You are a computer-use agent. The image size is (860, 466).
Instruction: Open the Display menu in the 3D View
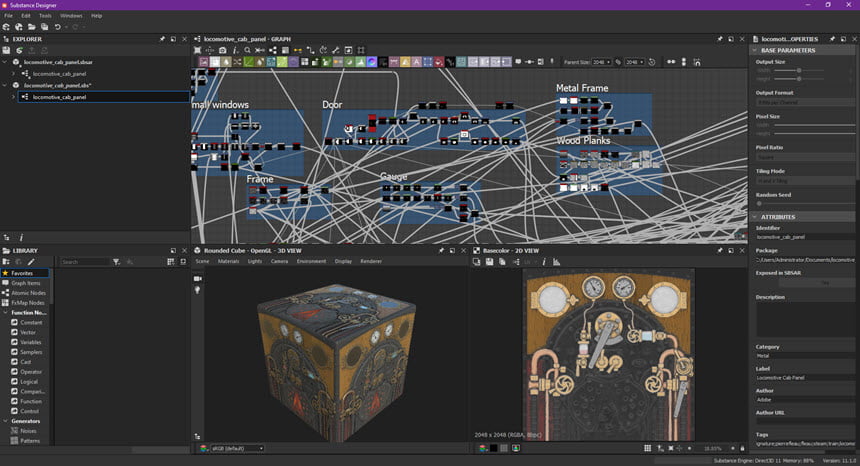[343, 262]
